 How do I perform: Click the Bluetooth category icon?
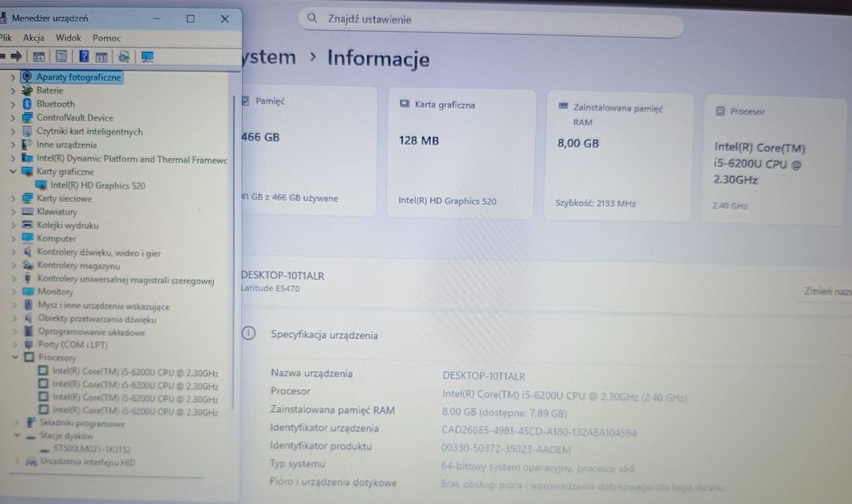click(26, 104)
